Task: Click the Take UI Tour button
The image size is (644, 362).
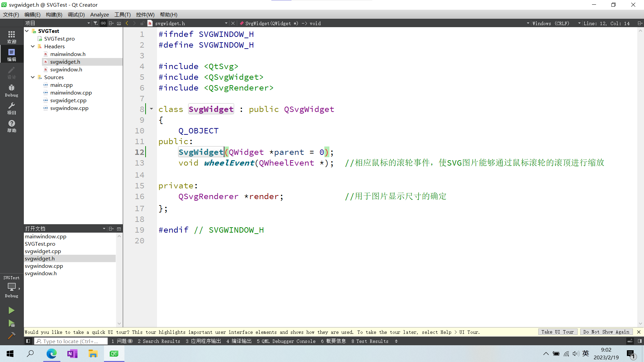Action: (558, 332)
